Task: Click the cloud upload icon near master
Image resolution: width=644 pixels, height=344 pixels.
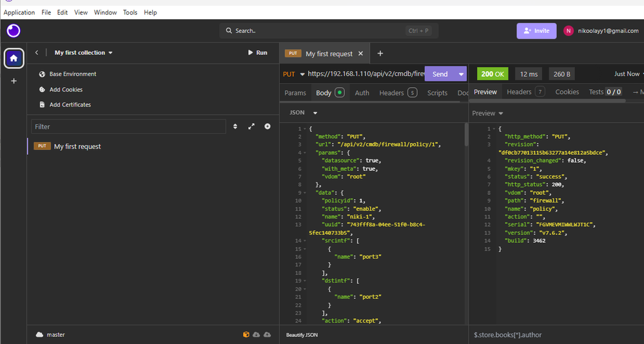Action: (268, 334)
